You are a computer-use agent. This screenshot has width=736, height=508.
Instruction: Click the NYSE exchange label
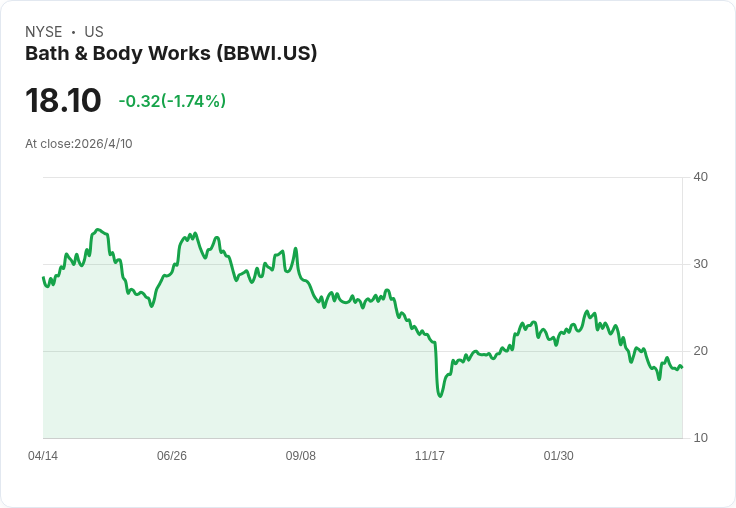pyautogui.click(x=44, y=32)
